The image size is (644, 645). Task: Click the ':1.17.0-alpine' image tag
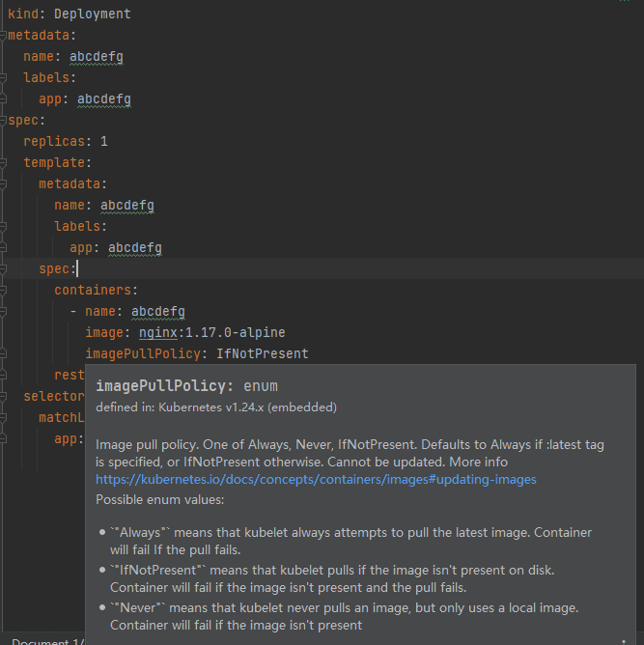click(x=232, y=332)
